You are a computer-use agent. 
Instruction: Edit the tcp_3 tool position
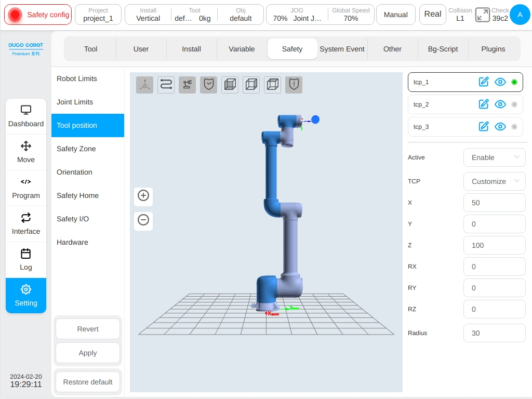coord(484,127)
